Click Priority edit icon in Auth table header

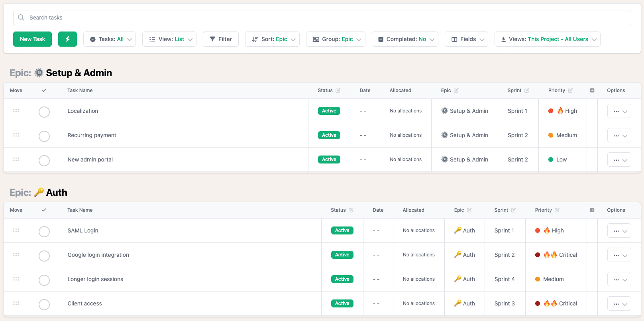(557, 210)
